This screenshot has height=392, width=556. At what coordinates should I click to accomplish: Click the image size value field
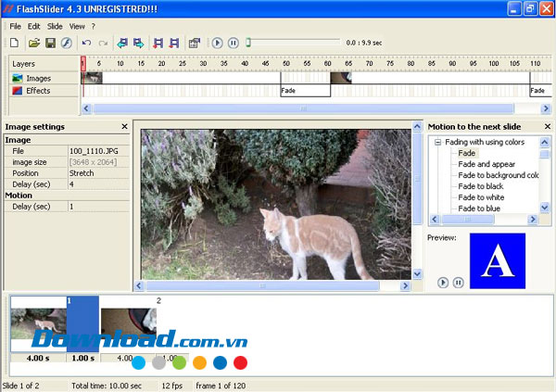click(x=98, y=162)
